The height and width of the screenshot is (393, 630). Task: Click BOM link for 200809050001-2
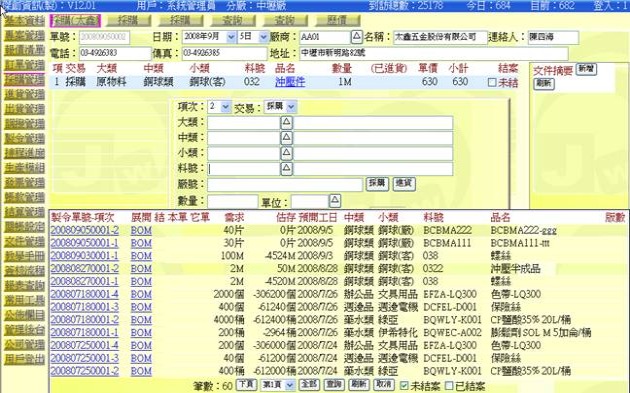click(141, 230)
